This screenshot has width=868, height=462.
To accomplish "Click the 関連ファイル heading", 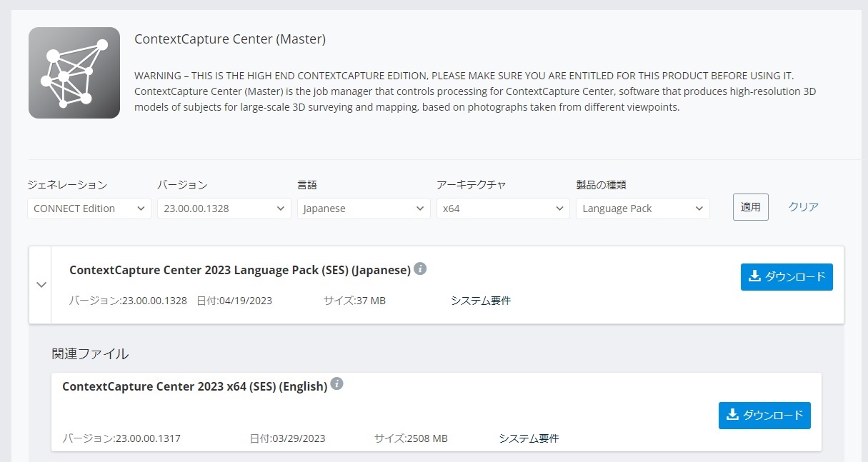I will click(90, 353).
